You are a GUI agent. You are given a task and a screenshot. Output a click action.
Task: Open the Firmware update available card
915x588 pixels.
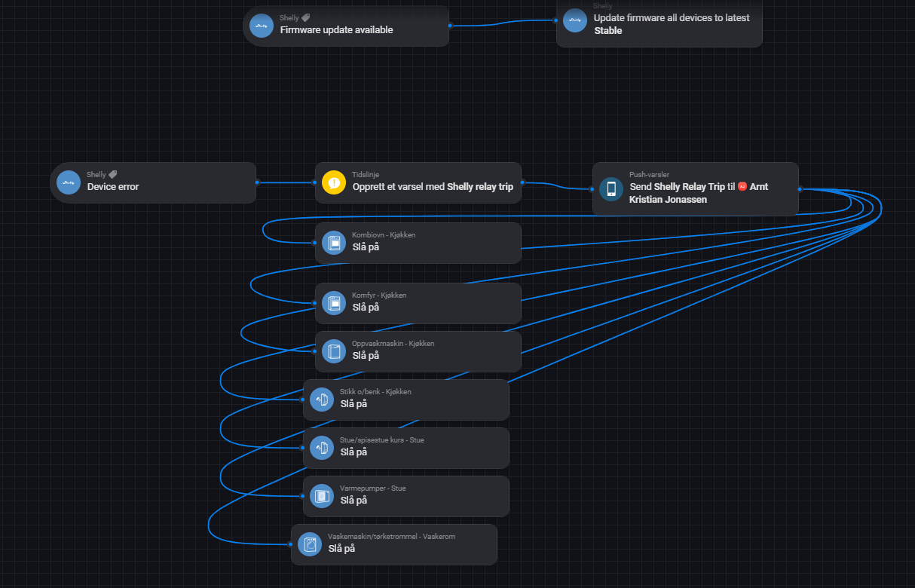(x=346, y=26)
